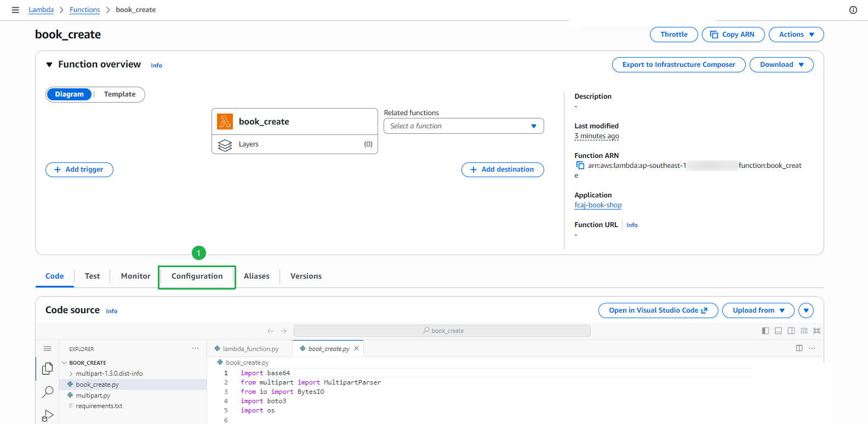868x424 pixels.
Task: Open the Related functions select box
Action: point(464,126)
